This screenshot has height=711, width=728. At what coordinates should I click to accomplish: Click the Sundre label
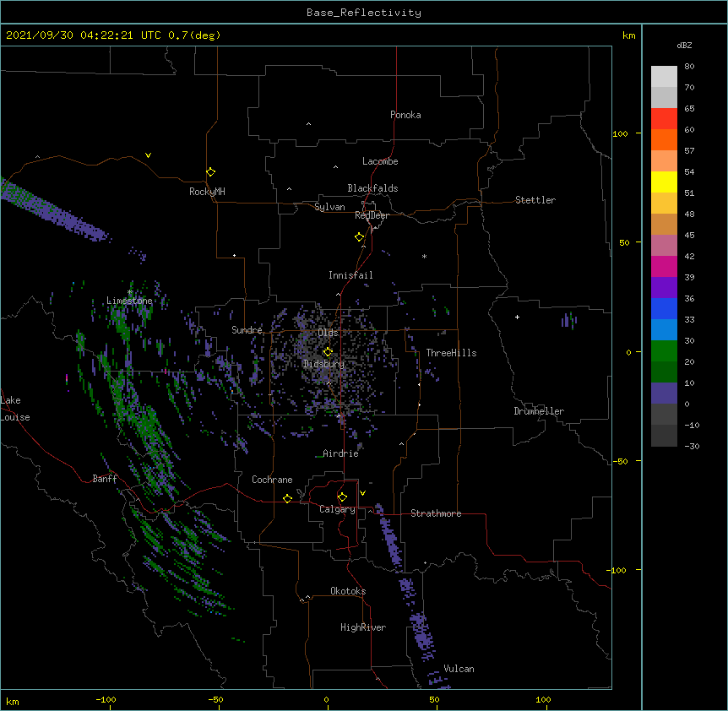[x=247, y=330]
